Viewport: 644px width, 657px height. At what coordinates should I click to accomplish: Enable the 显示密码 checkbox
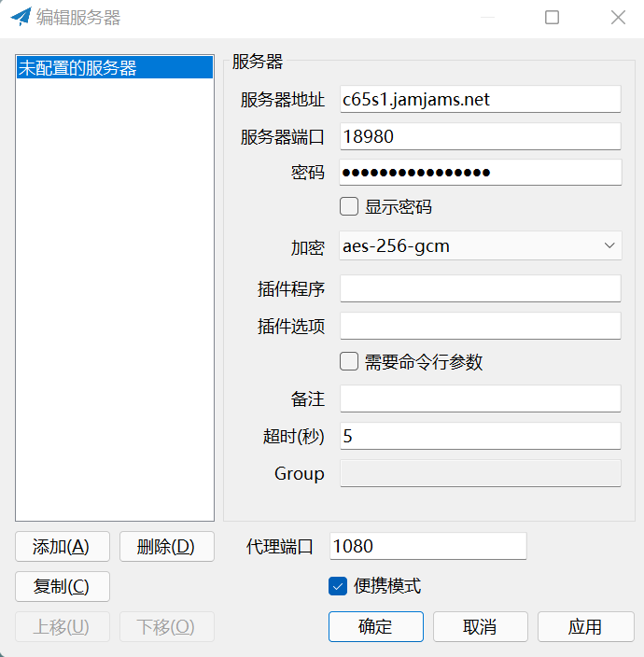tap(349, 206)
